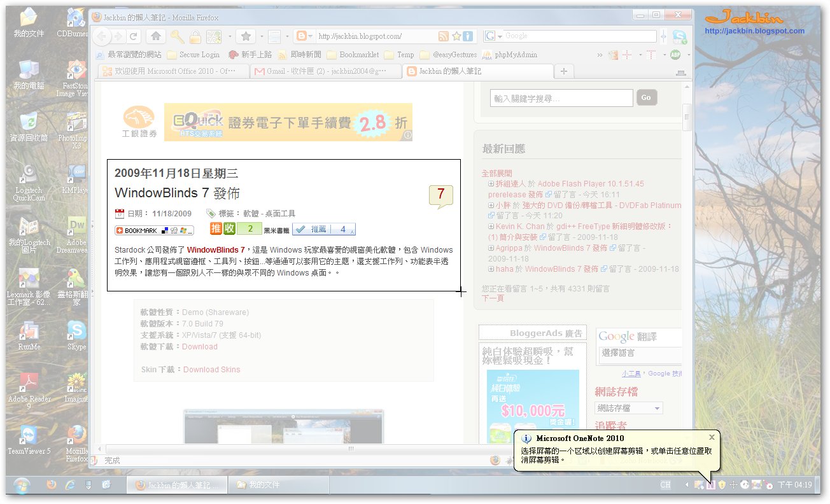
Task: Open the @easyGestures bookmark folder
Action: pyautogui.click(x=448, y=55)
